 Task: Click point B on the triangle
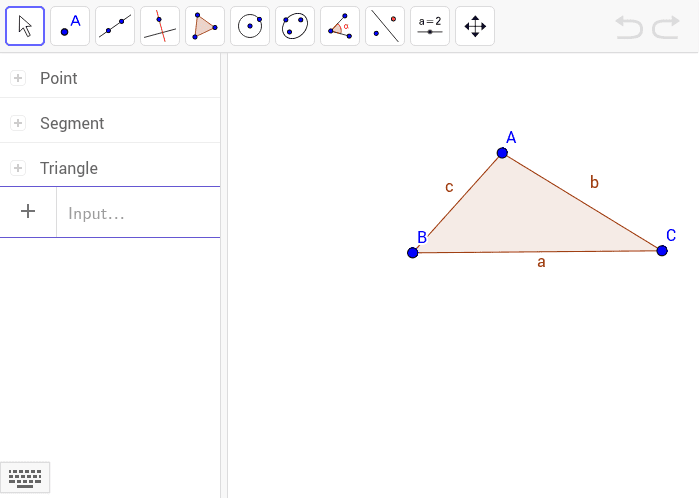(412, 253)
